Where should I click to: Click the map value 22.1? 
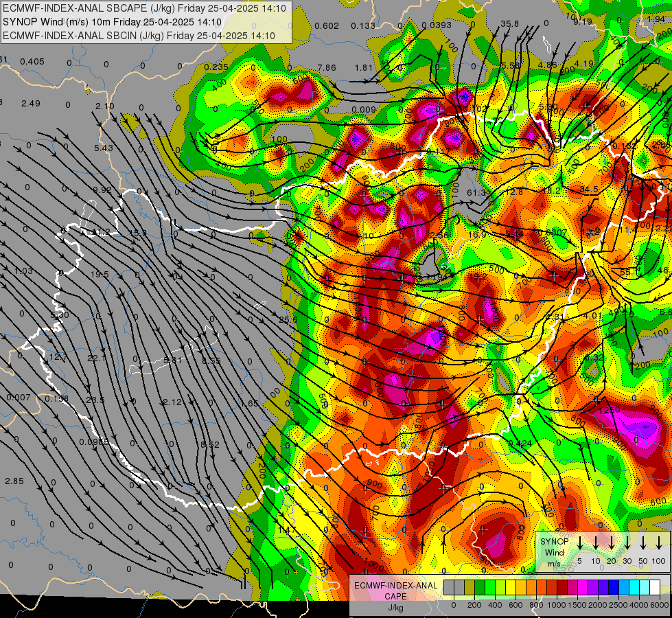tap(96, 358)
